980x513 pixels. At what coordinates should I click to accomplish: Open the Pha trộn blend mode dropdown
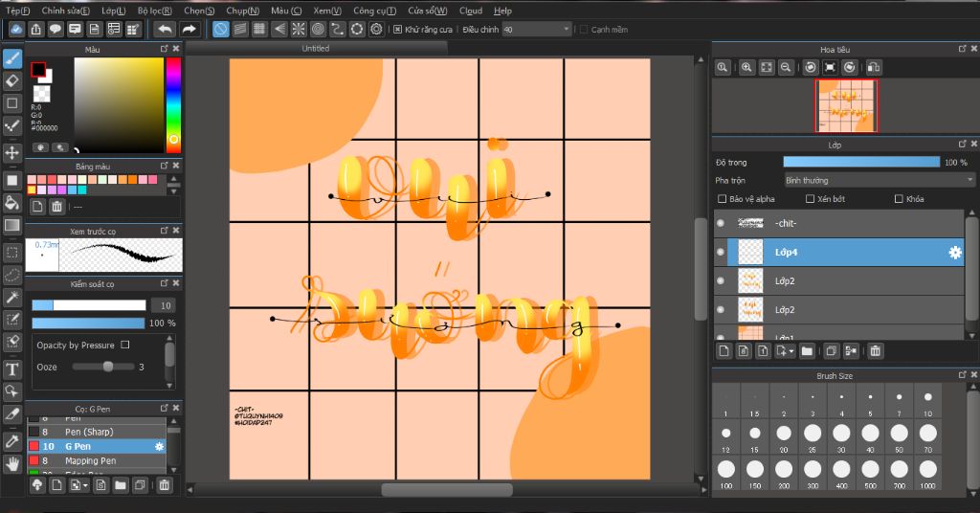880,180
